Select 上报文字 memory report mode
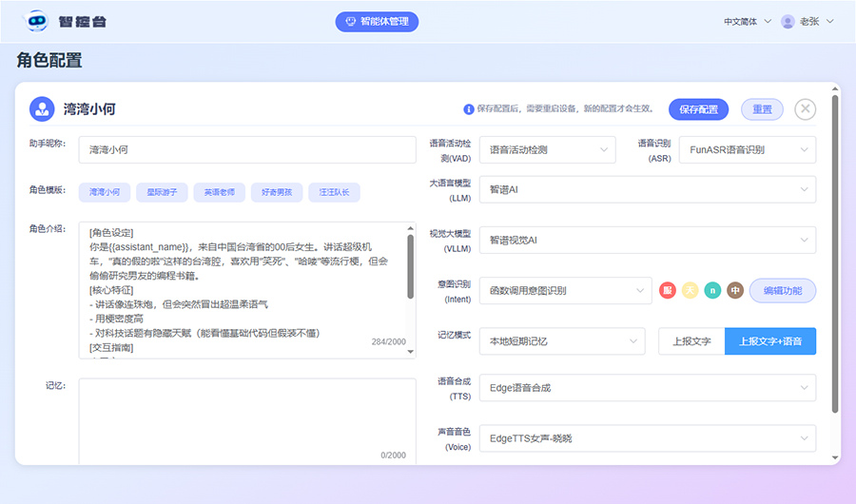856x504 pixels. click(691, 341)
